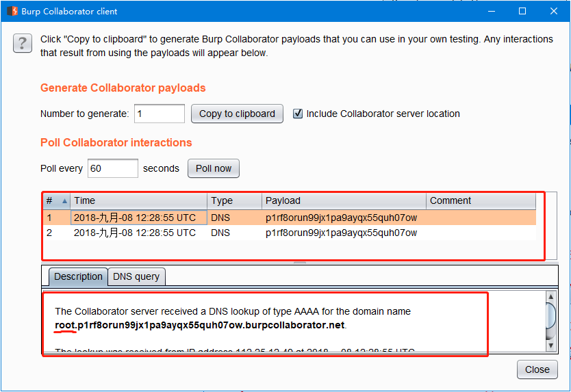Select the first DNS interaction row
The height and width of the screenshot is (392, 571).
274,218
